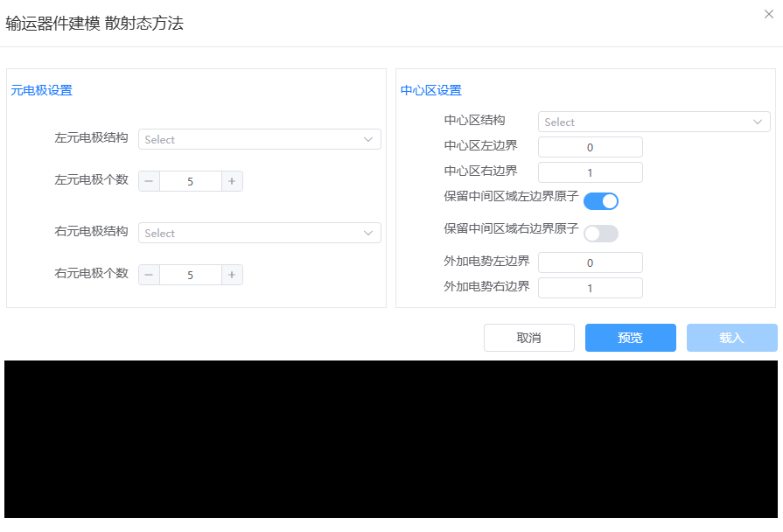Viewport: 783px width, 532px height.
Task: Click the 中心区右边界 input field
Action: click(590, 172)
